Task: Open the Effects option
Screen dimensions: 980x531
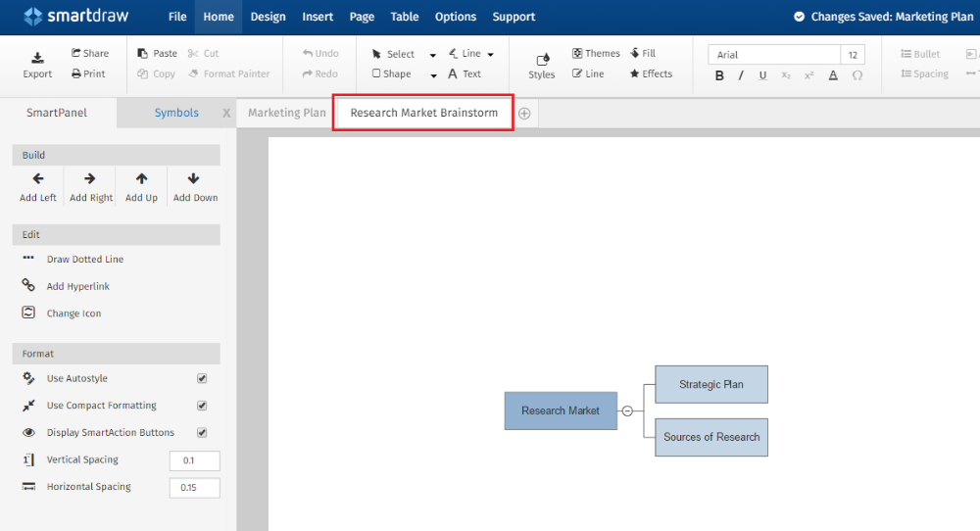Action: coord(652,73)
